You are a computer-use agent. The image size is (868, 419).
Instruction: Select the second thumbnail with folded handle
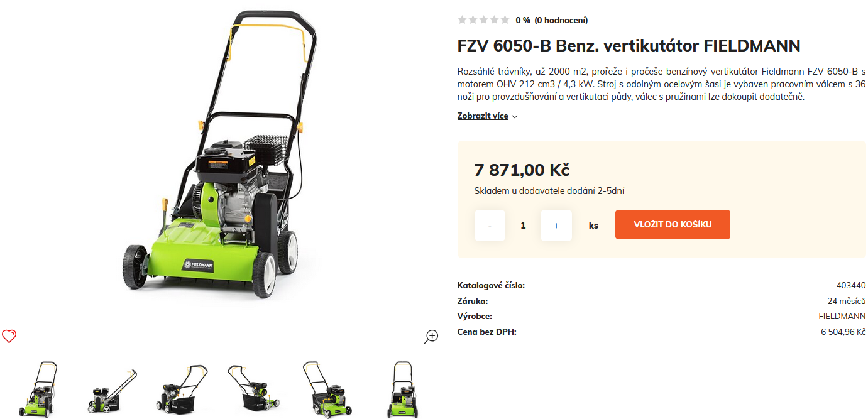[x=112, y=389]
